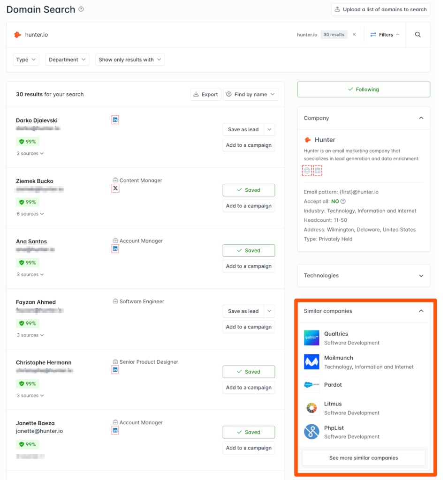Open the Type filter dropdown

26,60
